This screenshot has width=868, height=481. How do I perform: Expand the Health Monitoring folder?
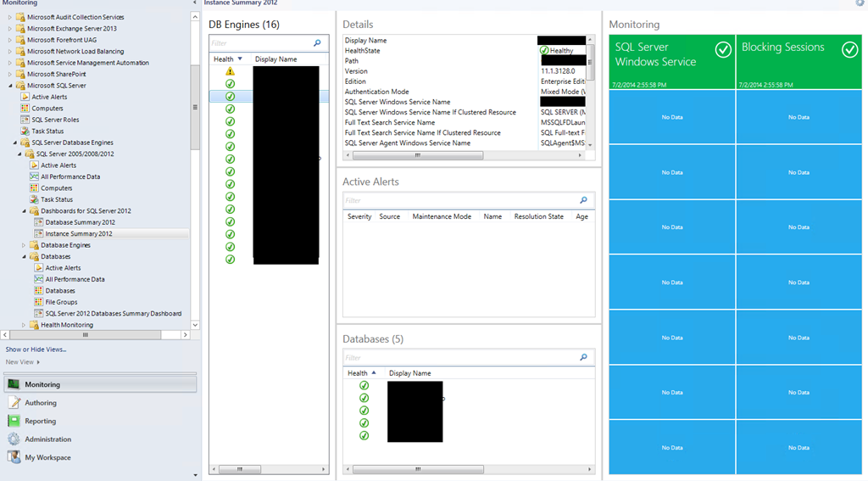[x=24, y=325]
